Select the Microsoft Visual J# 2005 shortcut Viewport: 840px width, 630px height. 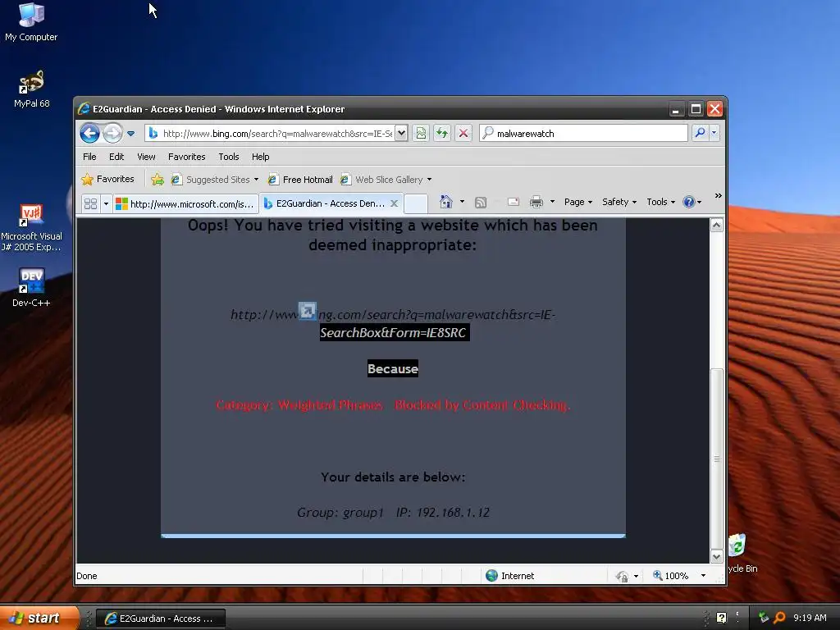click(31, 228)
